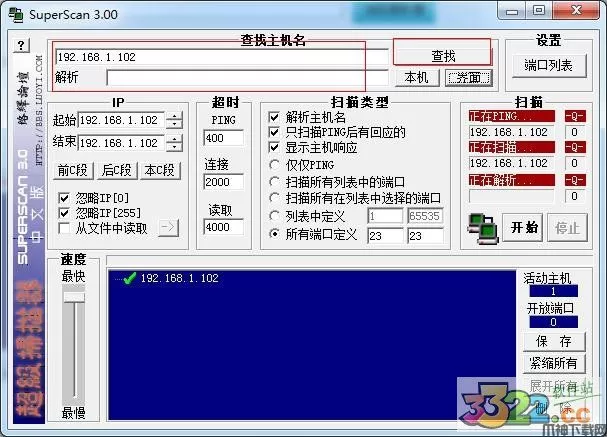Viewport: 607px width, 437px height.
Task: Toggle 只扫描PING后有回应的 checkbox
Action: coord(274,132)
